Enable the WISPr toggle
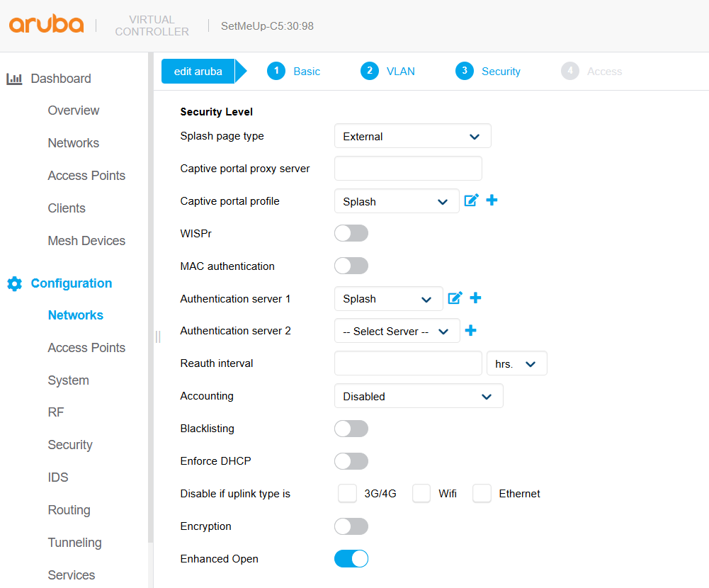Viewport: 709px width, 588px height. point(351,233)
